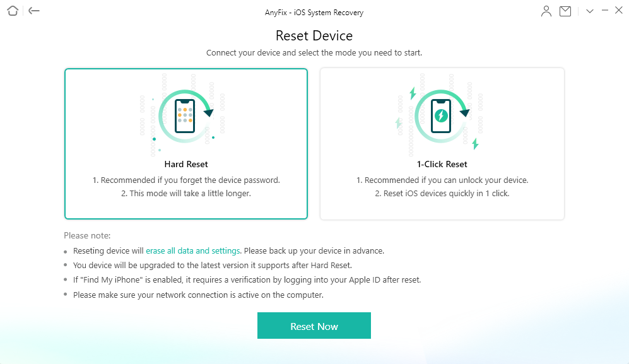Open the 'erase all data and settings' link
The width and height of the screenshot is (629, 364).
(193, 250)
